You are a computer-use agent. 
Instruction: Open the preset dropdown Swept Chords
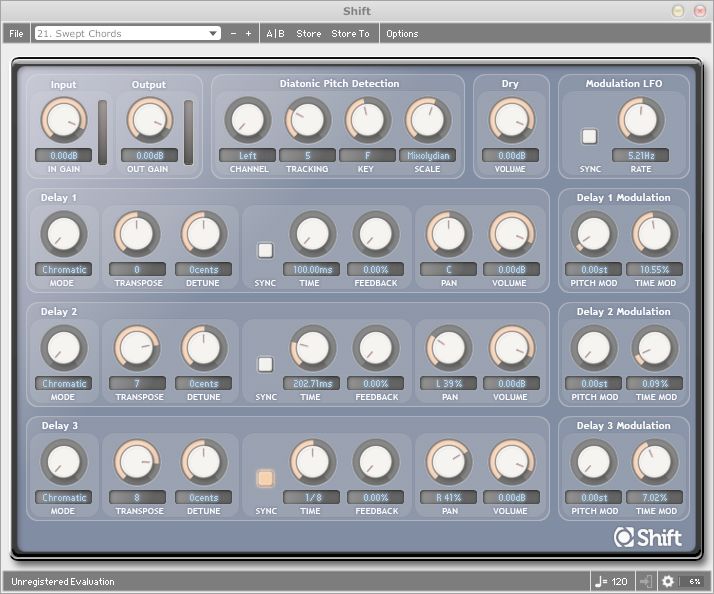[128, 34]
